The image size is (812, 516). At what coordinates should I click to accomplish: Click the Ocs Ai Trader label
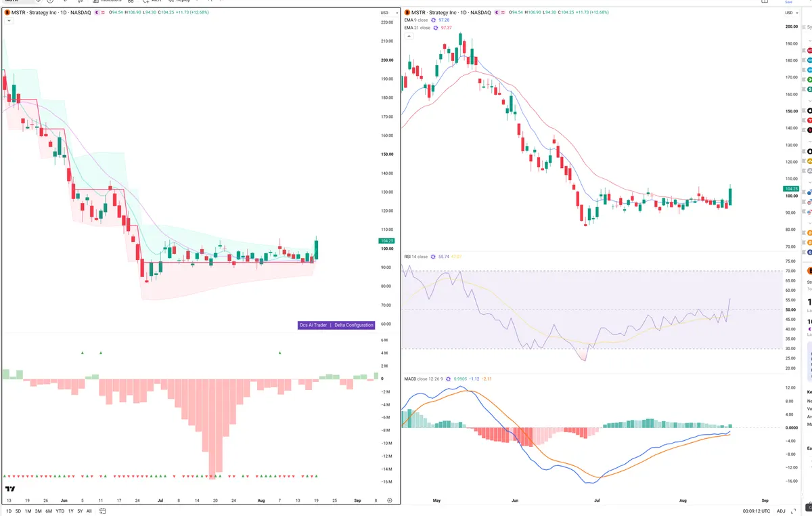click(x=314, y=325)
